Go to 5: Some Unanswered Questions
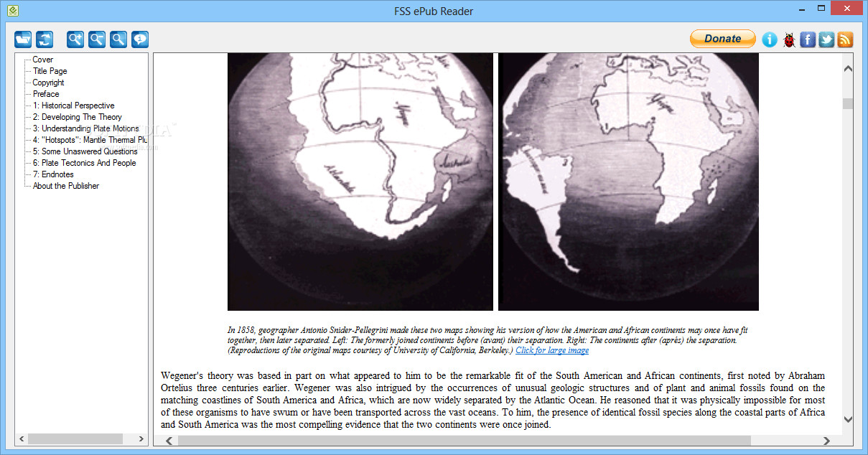This screenshot has height=455, width=868. point(85,151)
